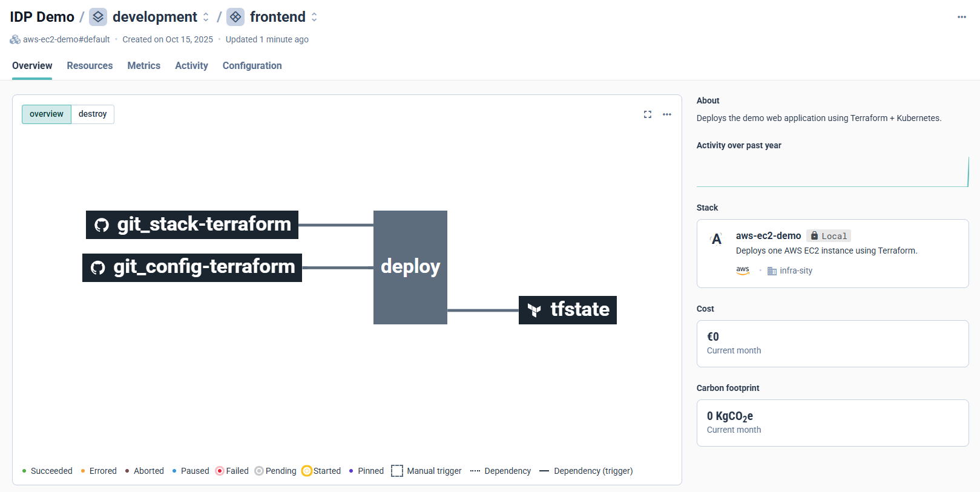Open the infra-sity organization link
This screenshot has height=492, width=980.
coord(795,271)
